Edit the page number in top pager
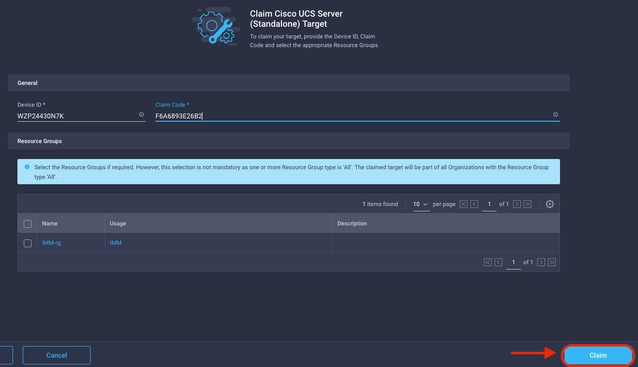Screen dimensions: 638x367 (489, 204)
